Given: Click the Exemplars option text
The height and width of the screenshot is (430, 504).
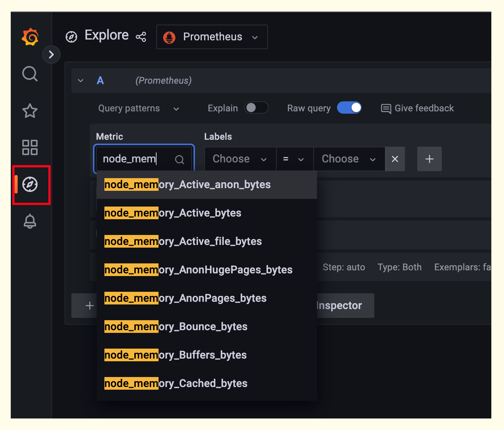Looking at the screenshot, I should click(x=463, y=267).
